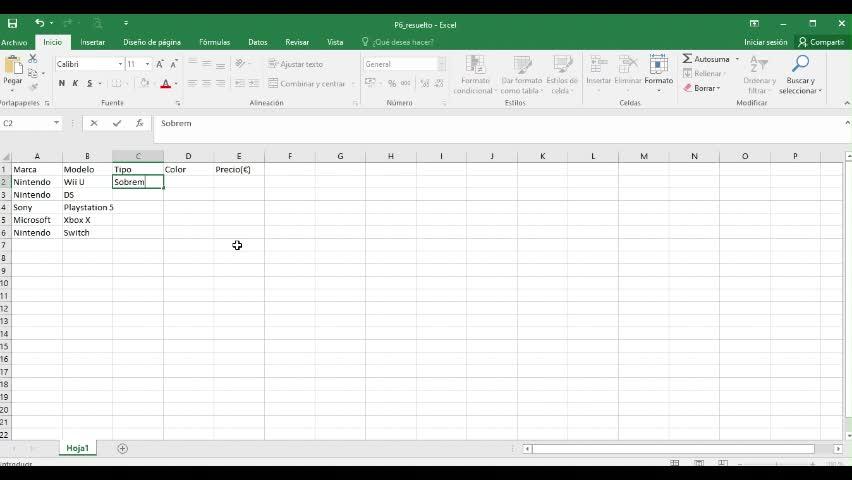Click the Borrar eraser button

click(x=701, y=88)
